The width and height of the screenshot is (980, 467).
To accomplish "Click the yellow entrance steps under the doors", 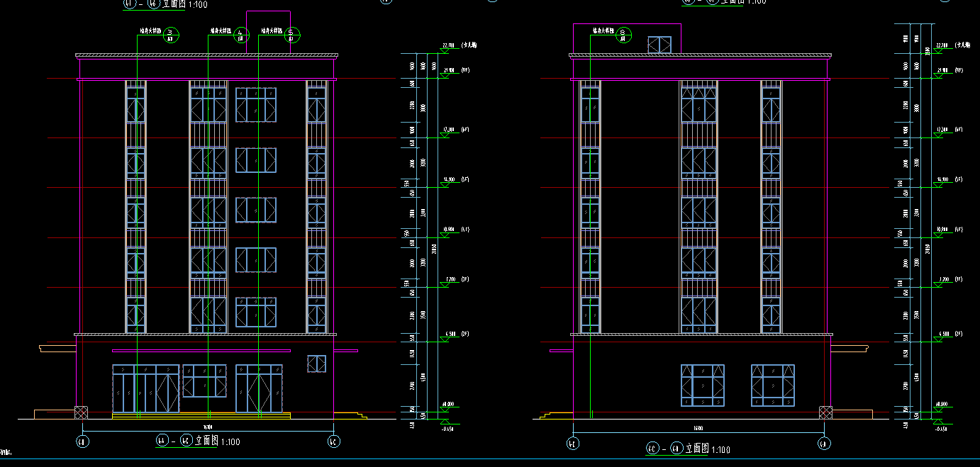I will [201, 415].
